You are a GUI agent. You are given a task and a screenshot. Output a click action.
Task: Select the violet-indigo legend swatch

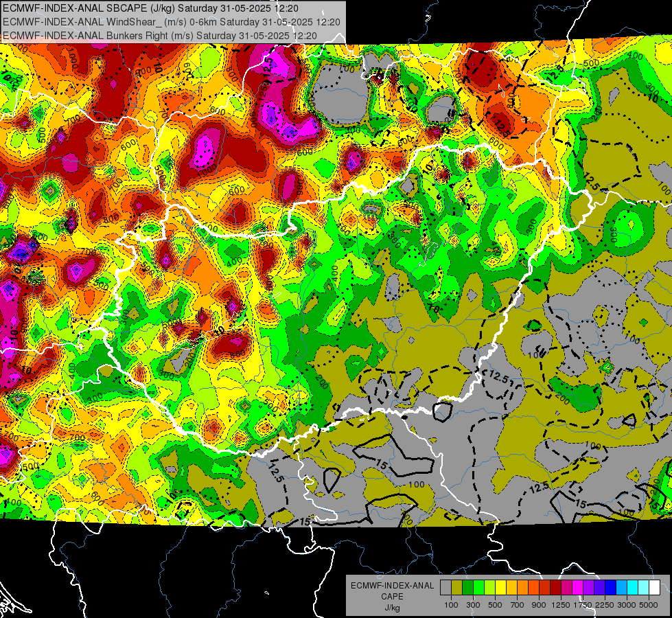pyautogui.click(x=599, y=588)
